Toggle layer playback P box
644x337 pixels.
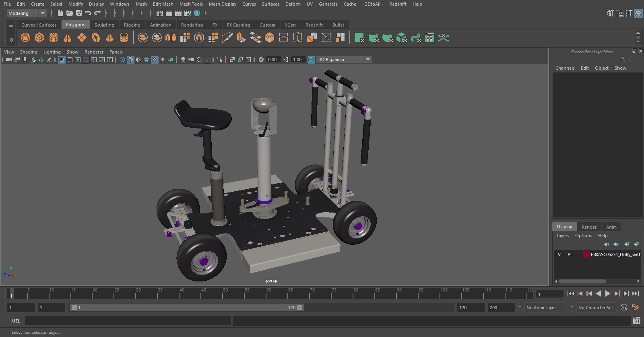point(569,254)
